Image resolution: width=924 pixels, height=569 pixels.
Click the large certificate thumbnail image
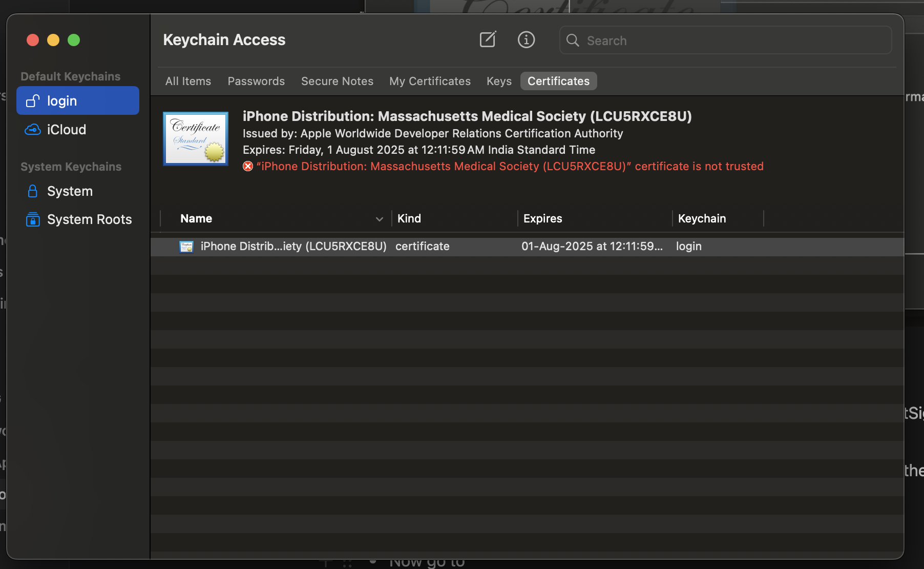196,139
